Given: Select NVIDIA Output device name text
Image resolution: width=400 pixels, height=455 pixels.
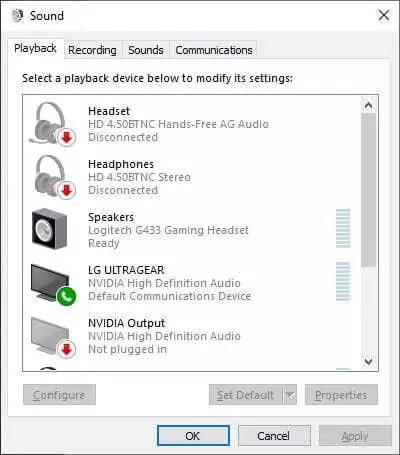Looking at the screenshot, I should point(126,323).
